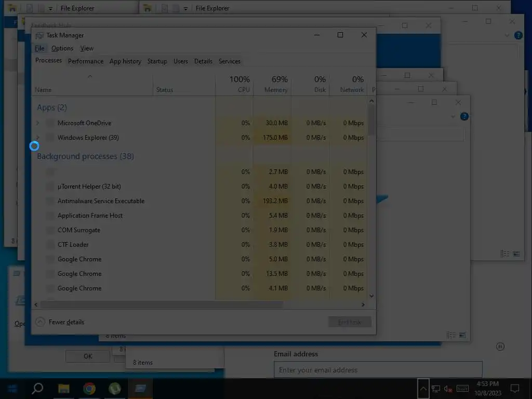
Task: Expand the Windows Explorer (39) process group
Action: pos(37,137)
